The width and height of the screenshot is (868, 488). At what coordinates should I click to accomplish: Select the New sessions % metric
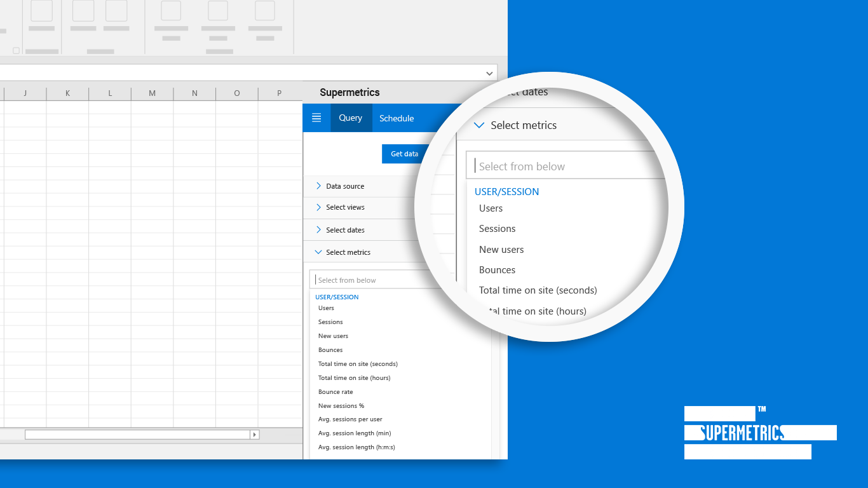[x=341, y=406]
